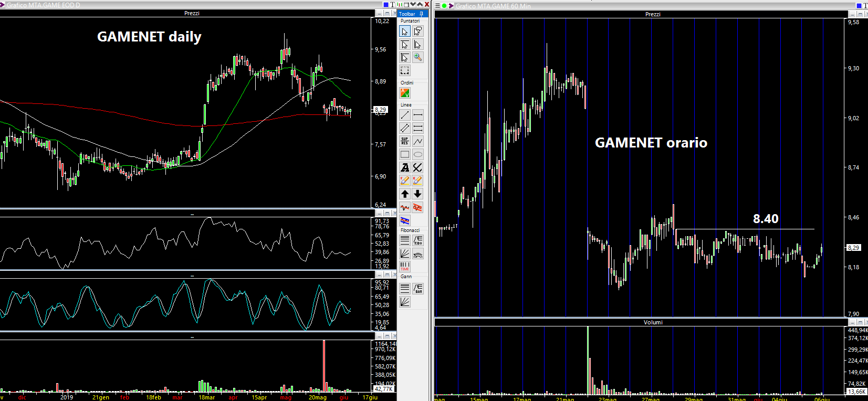Select the Fibonacci TIME zones tool
Image resolution: width=868 pixels, height=401 pixels.
(x=405, y=267)
